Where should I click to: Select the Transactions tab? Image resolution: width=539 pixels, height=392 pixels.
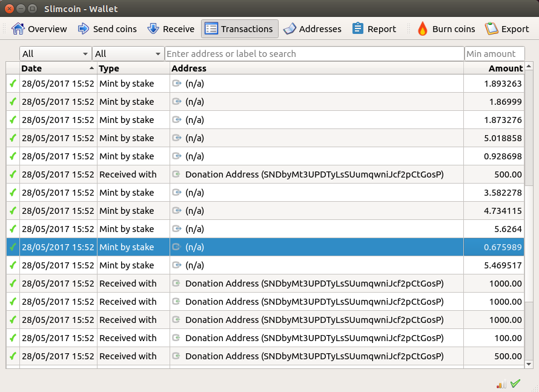240,29
